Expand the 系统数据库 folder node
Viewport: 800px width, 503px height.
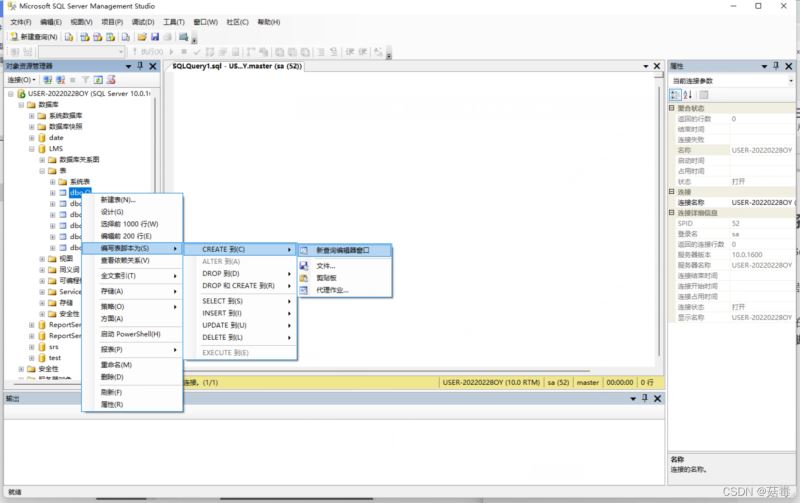coord(32,116)
